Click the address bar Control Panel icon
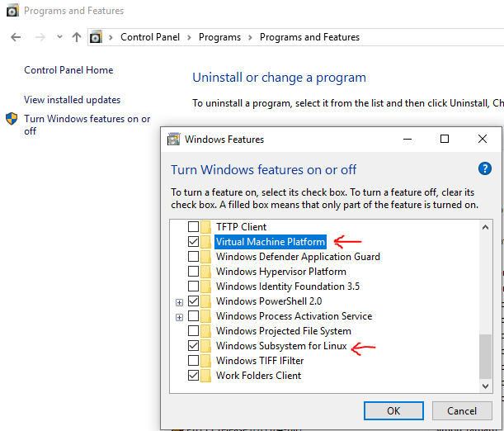This screenshot has height=431, width=504. point(96,37)
